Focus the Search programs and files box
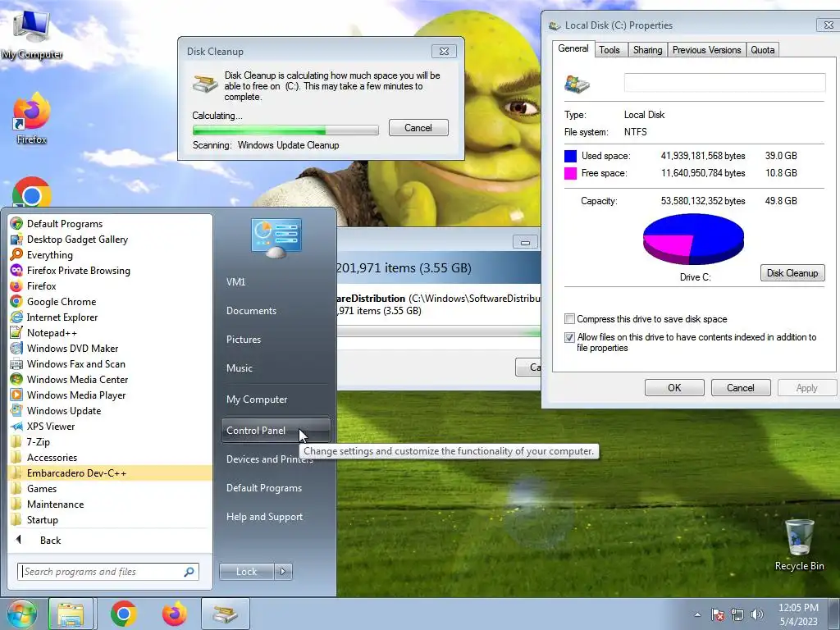The image size is (840, 630). (x=108, y=572)
